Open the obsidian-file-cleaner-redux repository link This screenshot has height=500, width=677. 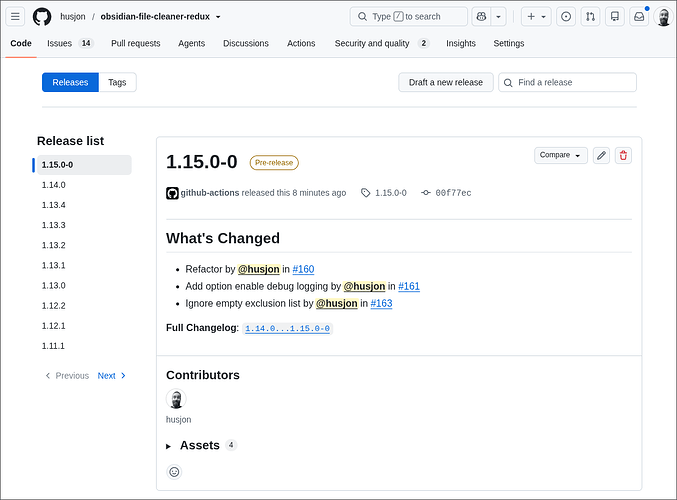[155, 16]
